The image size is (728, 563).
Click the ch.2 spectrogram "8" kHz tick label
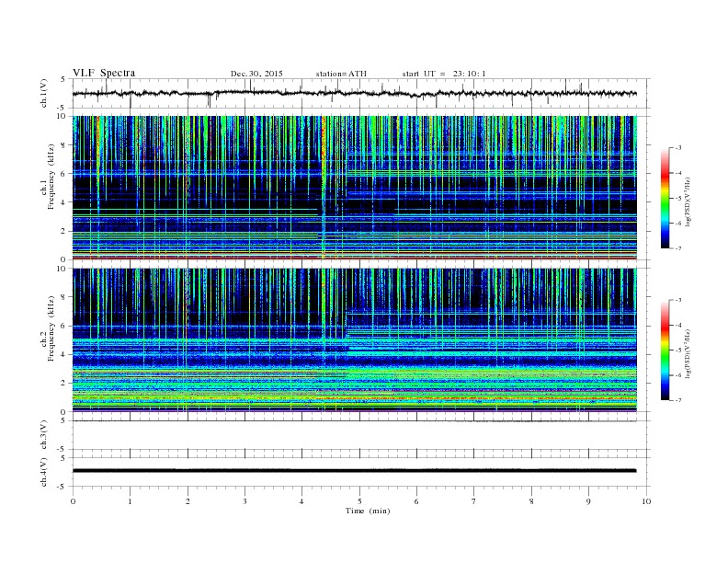coord(63,297)
